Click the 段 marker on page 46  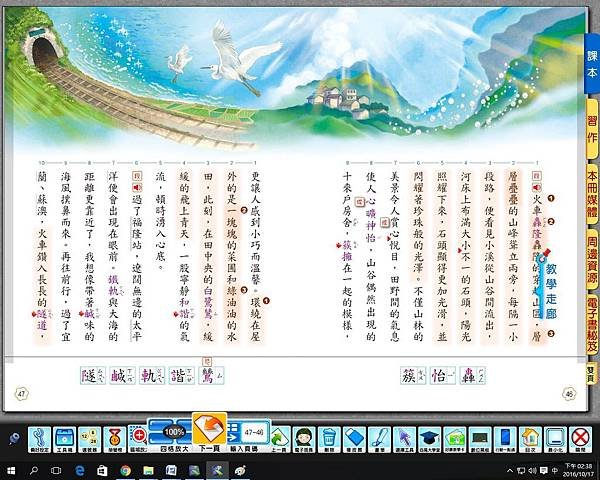point(537,176)
